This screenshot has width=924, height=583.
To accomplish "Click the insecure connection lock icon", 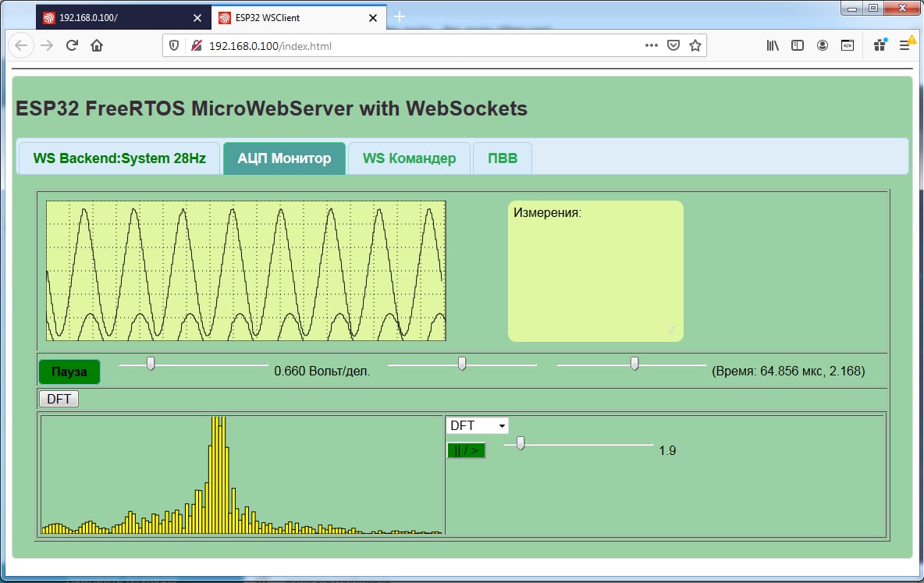I will pos(196,45).
